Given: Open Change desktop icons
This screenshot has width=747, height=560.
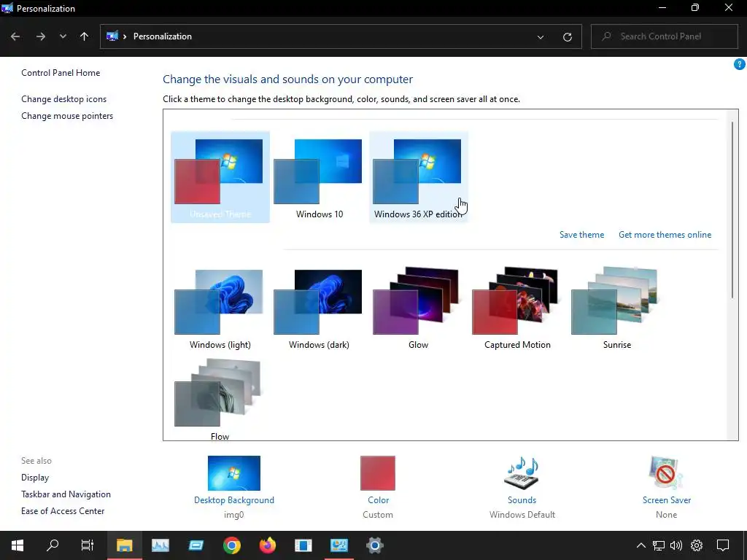Looking at the screenshot, I should tap(64, 99).
